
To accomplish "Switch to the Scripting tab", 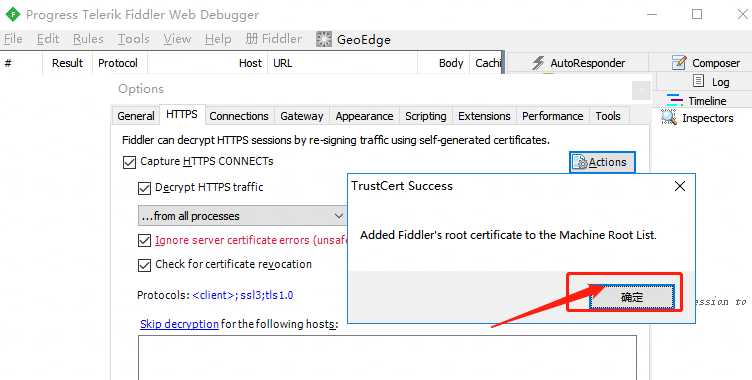I will (426, 116).
